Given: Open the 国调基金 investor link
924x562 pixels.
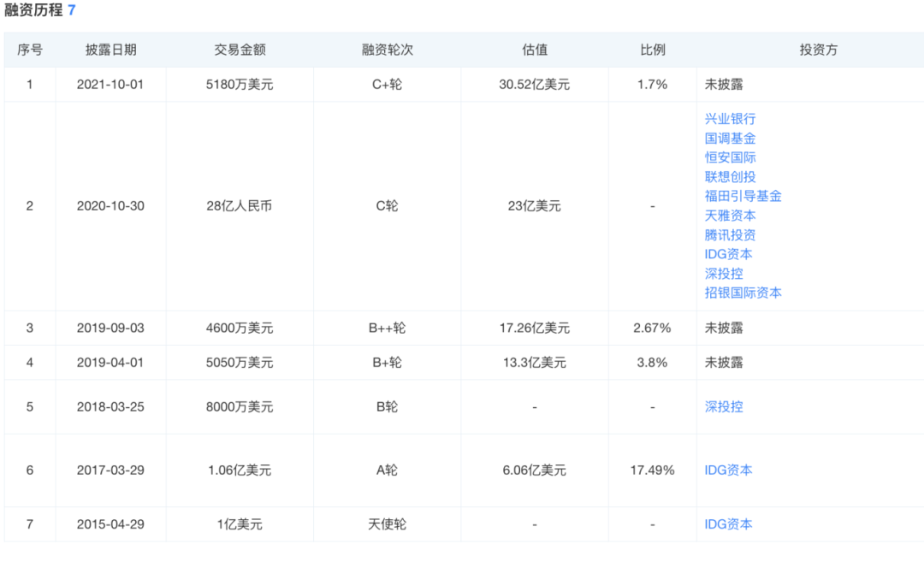Looking at the screenshot, I should [730, 139].
